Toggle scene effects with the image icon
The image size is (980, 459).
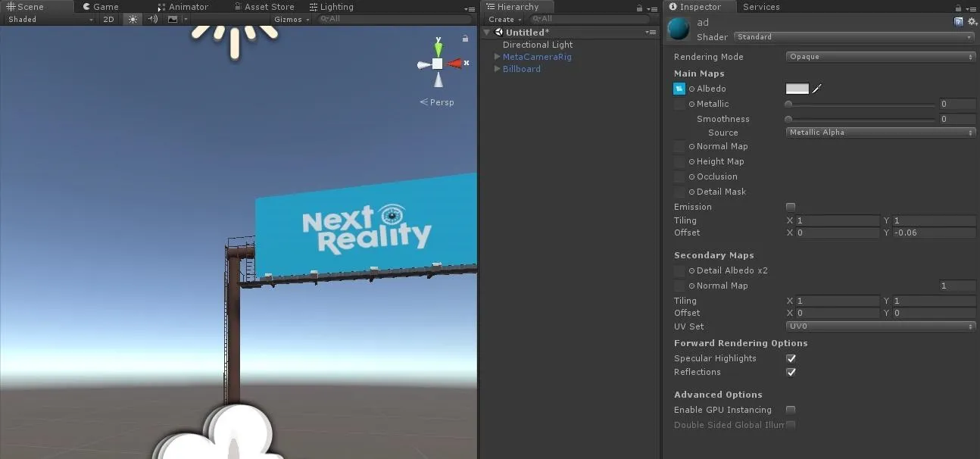pyautogui.click(x=173, y=19)
